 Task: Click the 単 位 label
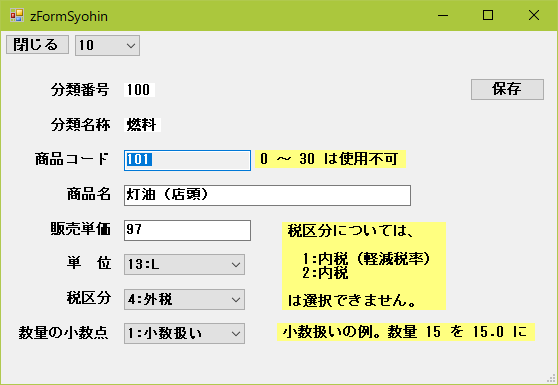pos(89,263)
